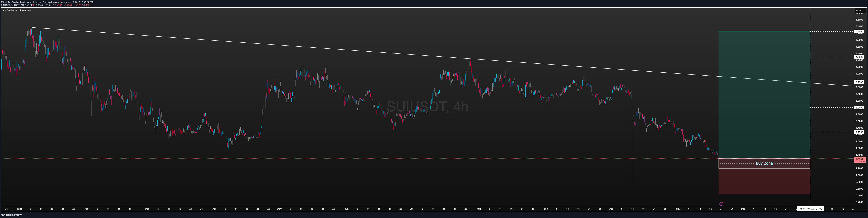Click the red downward triangle change indicator

pyautogui.click(x=33, y=5)
